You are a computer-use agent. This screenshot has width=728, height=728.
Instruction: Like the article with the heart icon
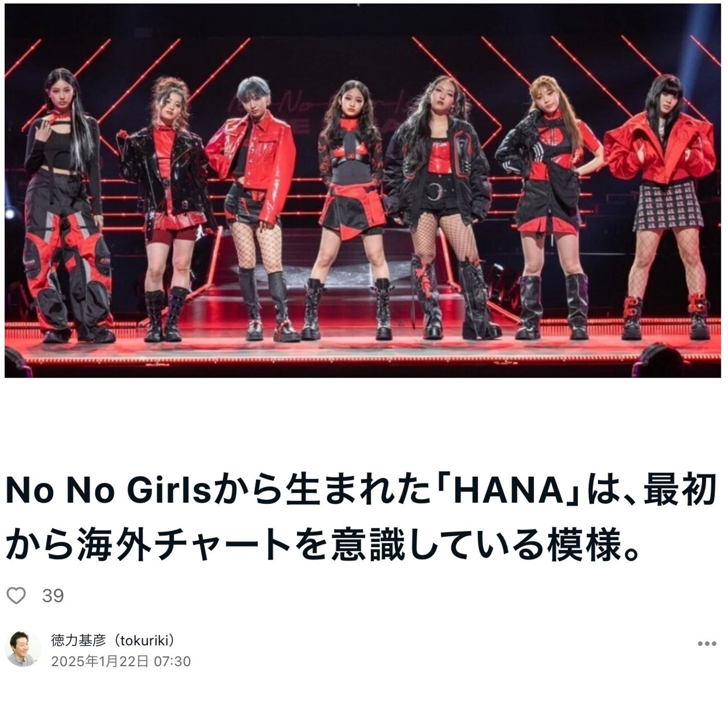coord(16,595)
